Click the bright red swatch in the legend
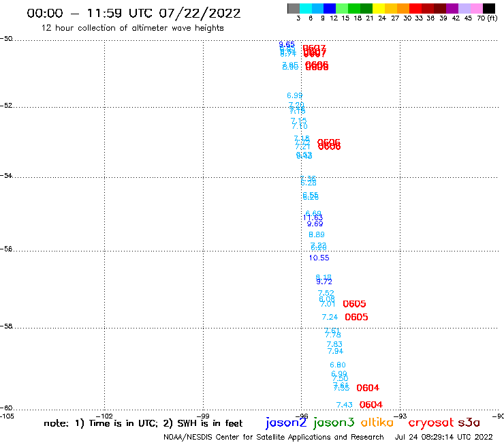The height and width of the screenshot is (443, 504). pos(415,8)
